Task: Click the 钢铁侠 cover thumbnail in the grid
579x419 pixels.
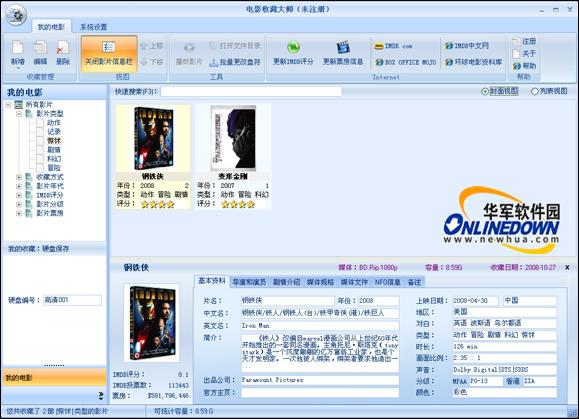Action: (x=153, y=138)
